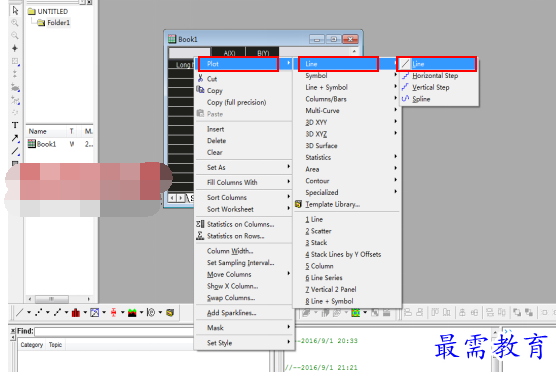The height and width of the screenshot is (378, 556).
Task: Select Folder1 in project tree
Action: click(54, 23)
